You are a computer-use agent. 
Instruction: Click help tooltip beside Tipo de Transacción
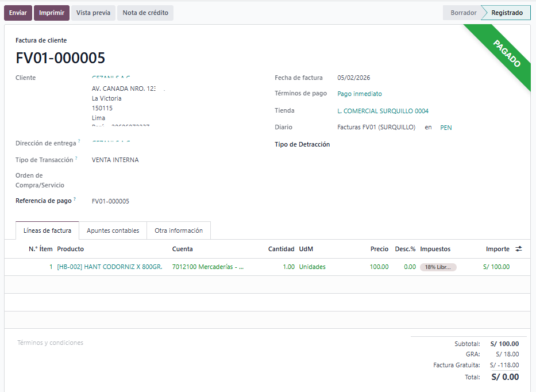[76, 159]
